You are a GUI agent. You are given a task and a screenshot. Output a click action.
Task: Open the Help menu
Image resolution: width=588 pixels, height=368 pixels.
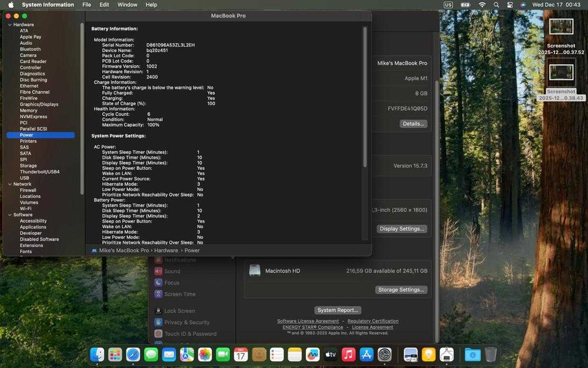pos(151,5)
